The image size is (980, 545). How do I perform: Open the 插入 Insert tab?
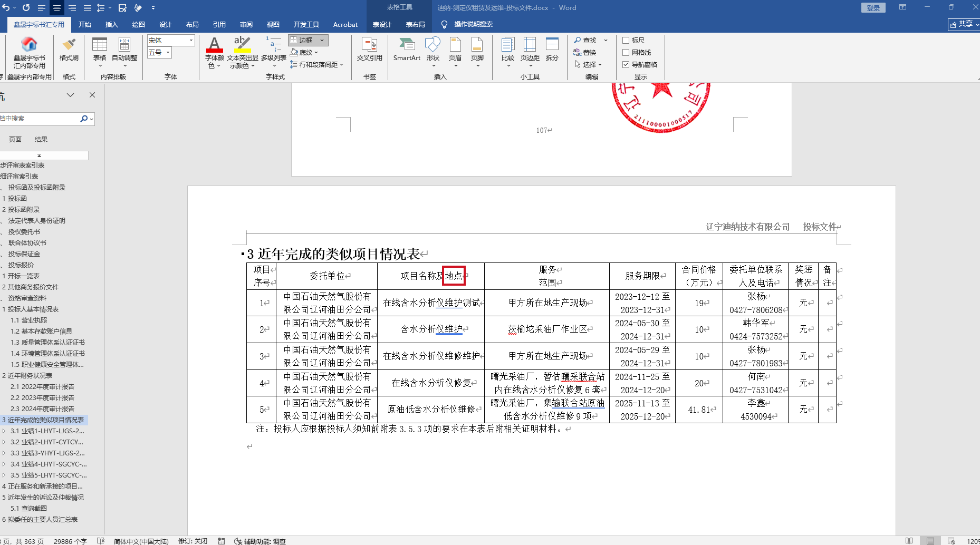click(111, 24)
